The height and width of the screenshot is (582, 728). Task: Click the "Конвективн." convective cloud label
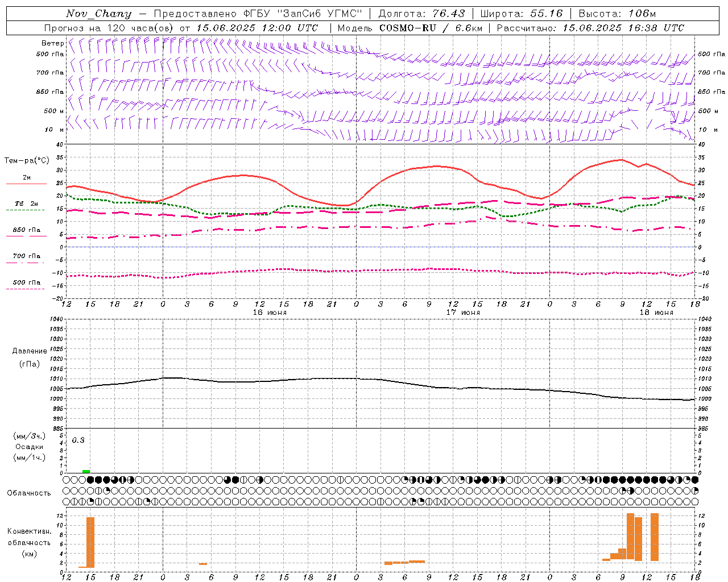[29, 531]
